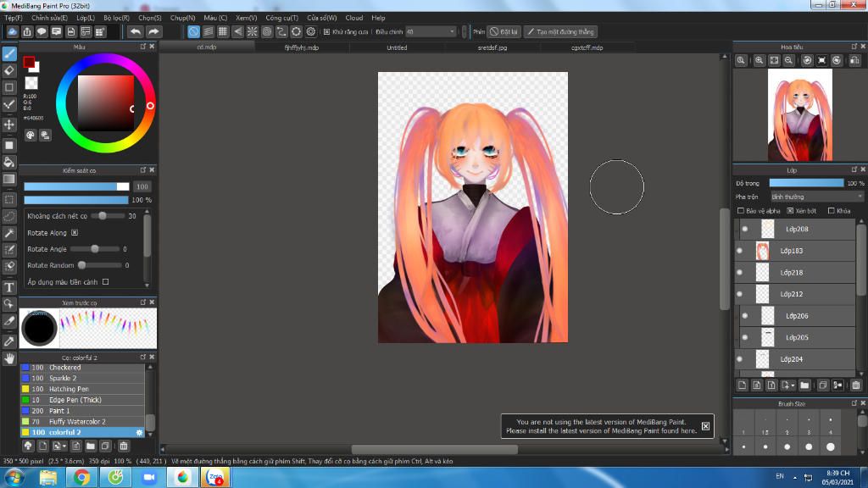868x488 pixels.
Task: Toggle Khử răng cưa anti-aliasing checkbox
Action: point(326,31)
